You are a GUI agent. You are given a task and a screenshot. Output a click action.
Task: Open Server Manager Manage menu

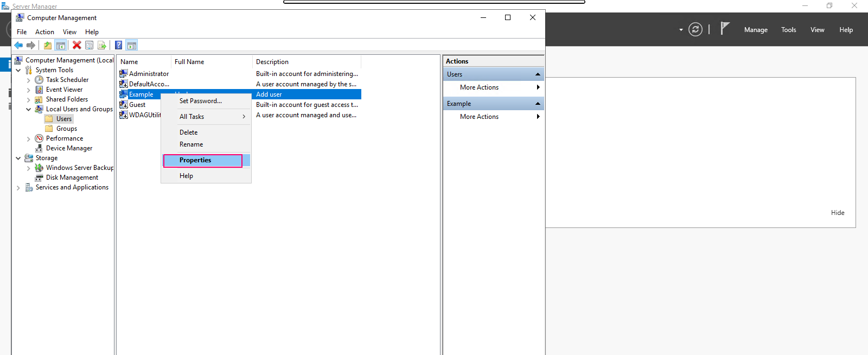756,30
